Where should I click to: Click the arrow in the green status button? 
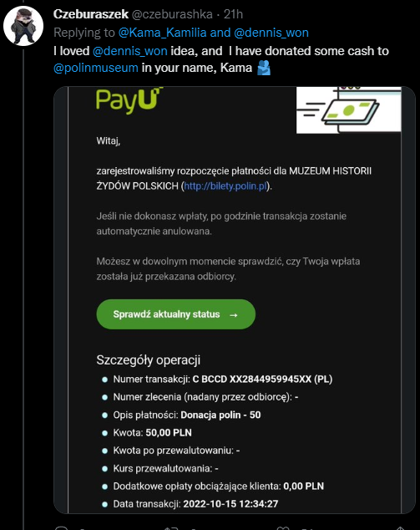pyautogui.click(x=234, y=315)
